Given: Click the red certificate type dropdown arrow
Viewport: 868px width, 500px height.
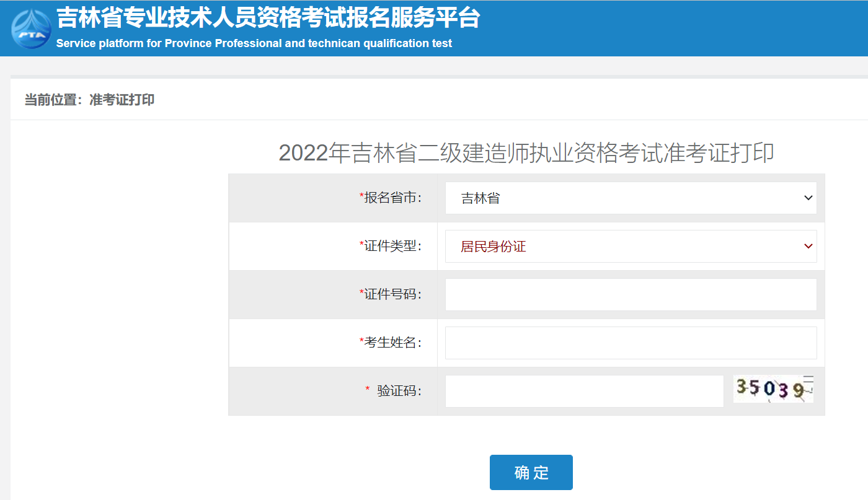Looking at the screenshot, I should (x=808, y=246).
